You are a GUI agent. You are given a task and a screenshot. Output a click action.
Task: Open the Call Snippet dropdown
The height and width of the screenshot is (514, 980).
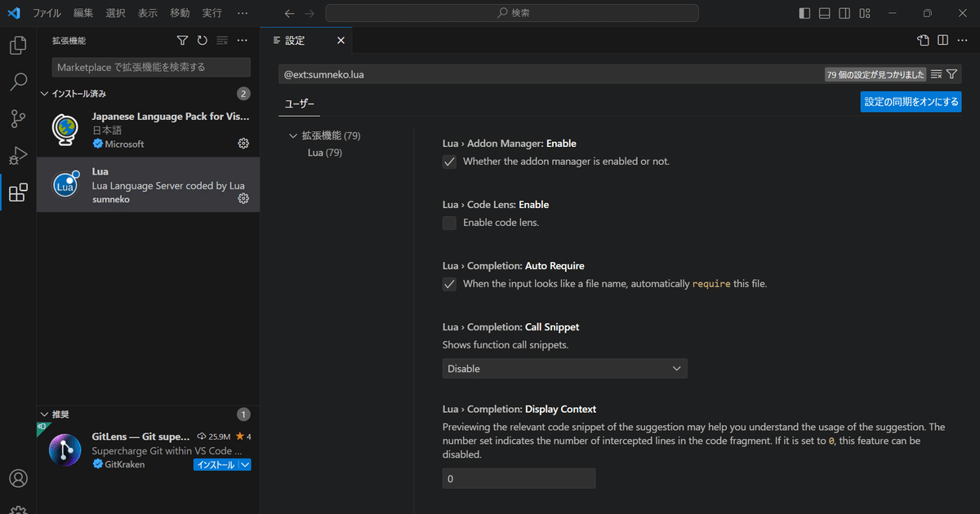565,369
